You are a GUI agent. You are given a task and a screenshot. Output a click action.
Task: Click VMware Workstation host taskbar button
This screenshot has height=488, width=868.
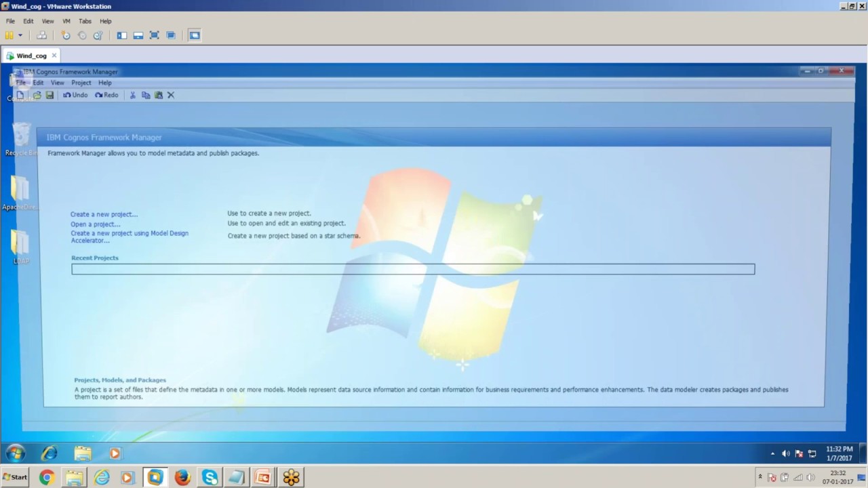click(x=155, y=477)
